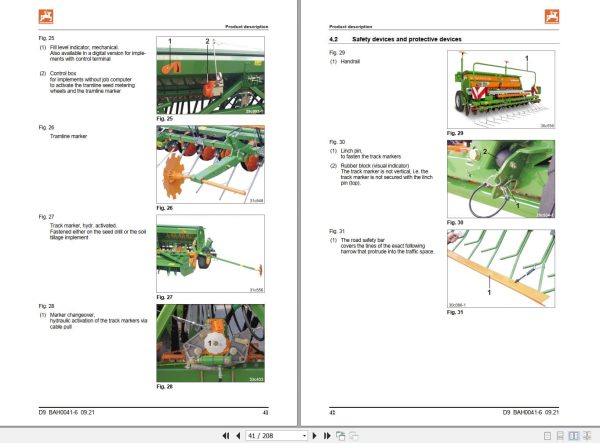Click the 'Control box' text
This screenshot has width=600, height=443.
63,73
